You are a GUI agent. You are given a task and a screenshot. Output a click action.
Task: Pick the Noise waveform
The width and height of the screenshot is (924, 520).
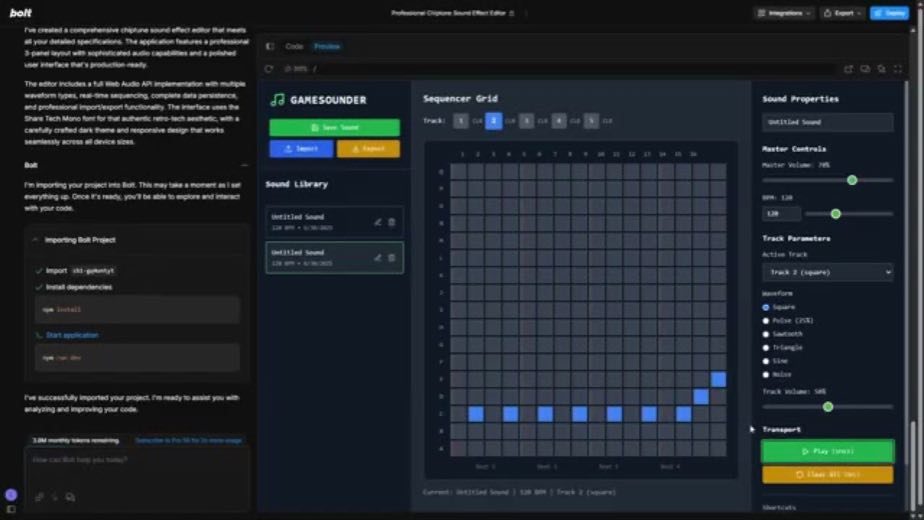[765, 375]
